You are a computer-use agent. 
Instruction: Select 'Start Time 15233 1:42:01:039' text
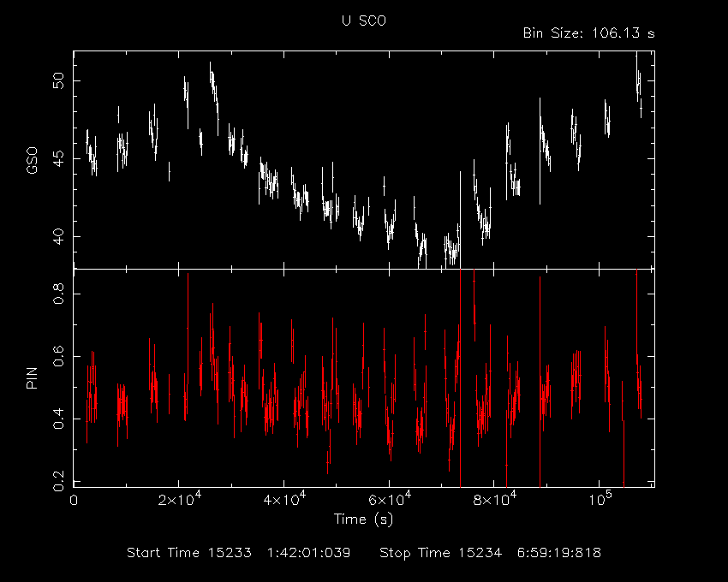[239, 553]
